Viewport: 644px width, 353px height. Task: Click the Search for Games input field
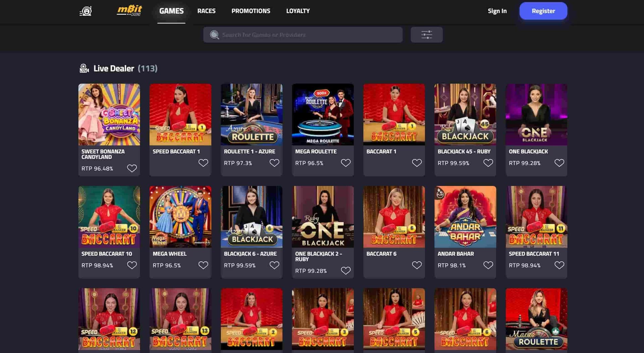click(302, 34)
